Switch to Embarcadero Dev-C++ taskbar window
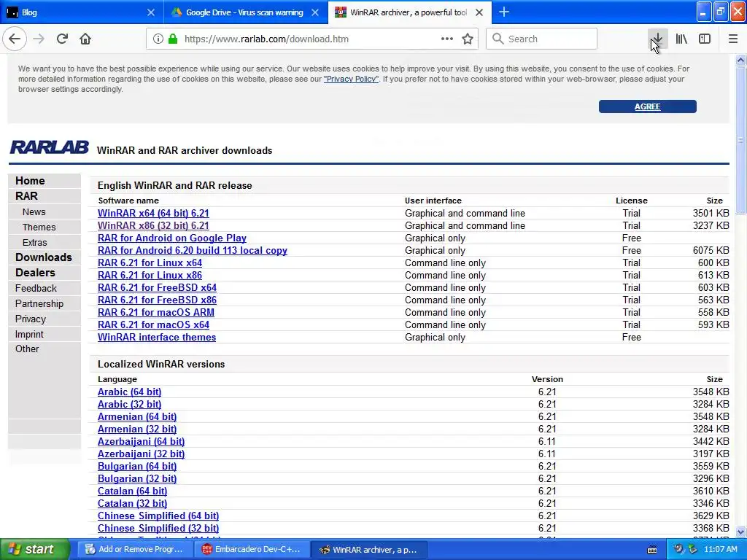 (x=252, y=550)
